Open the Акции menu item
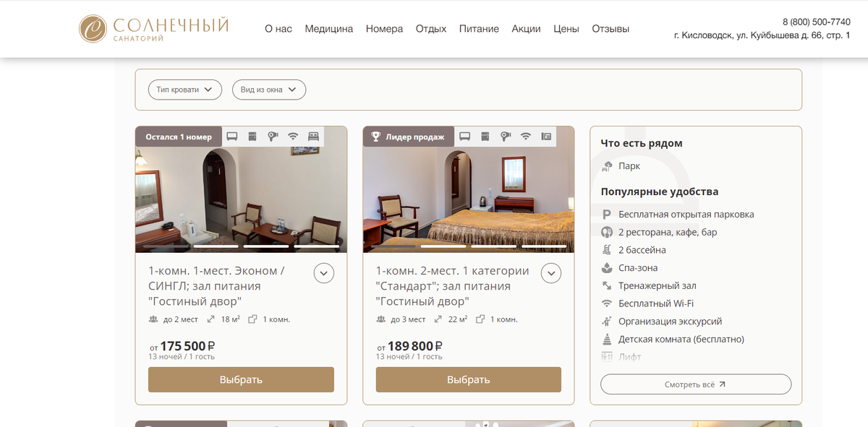The height and width of the screenshot is (427, 868). [526, 29]
